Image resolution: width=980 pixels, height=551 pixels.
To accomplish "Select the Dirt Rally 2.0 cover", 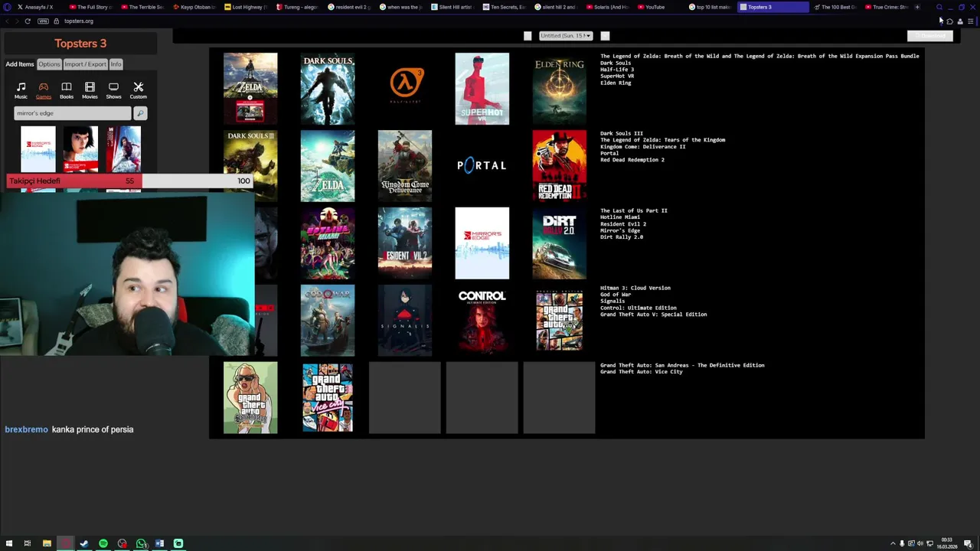I will click(x=560, y=243).
